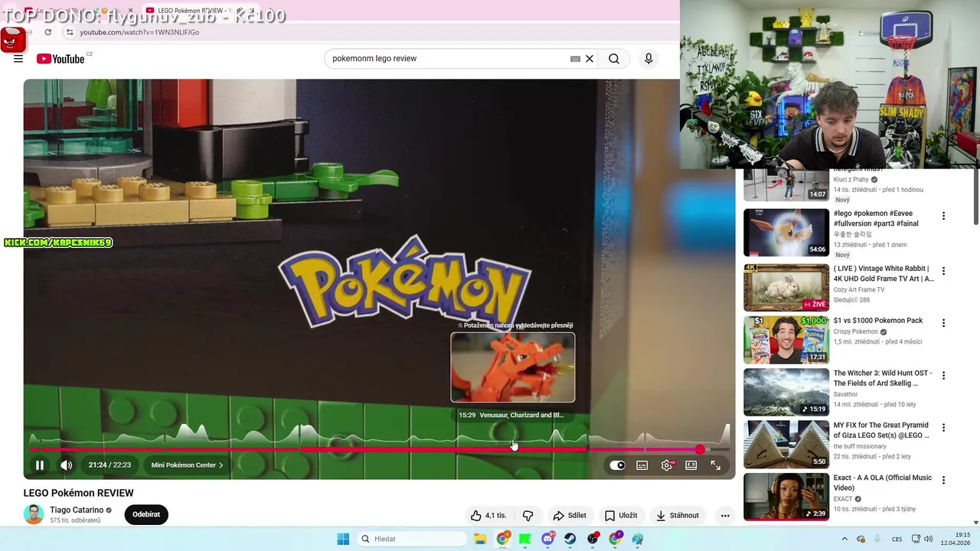Open options menu for Witcher 3 video

click(x=943, y=376)
